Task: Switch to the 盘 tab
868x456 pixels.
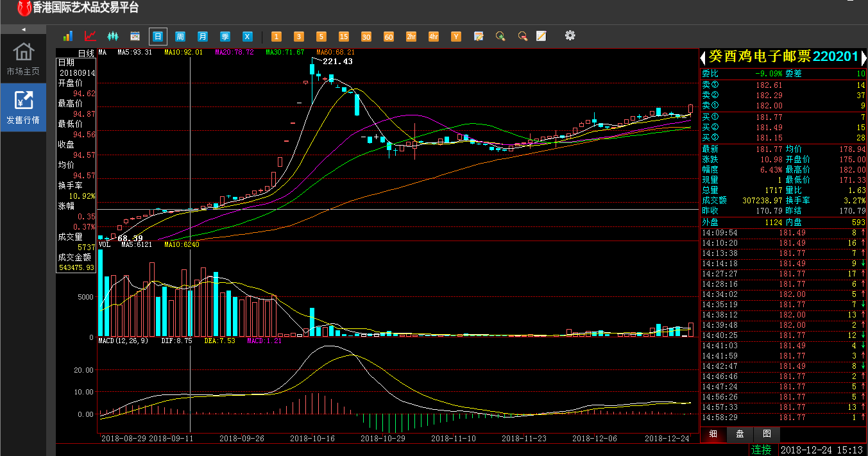Action: tap(740, 434)
